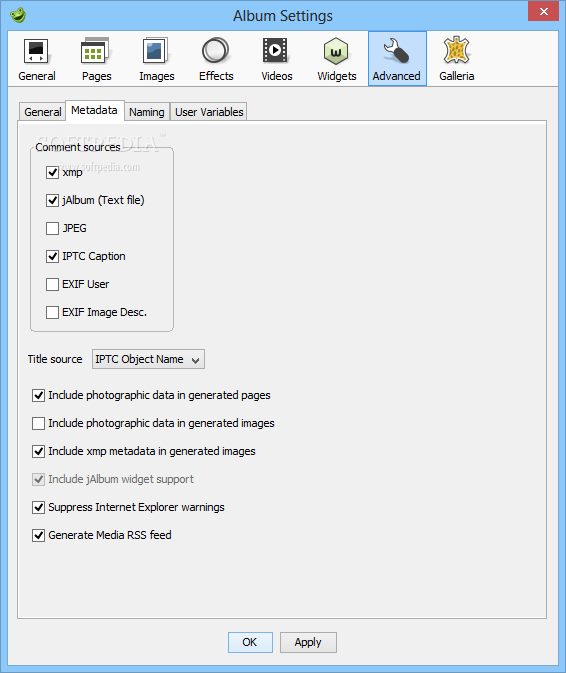Open the Galleria skin settings
Screen dimensions: 566x673
coord(457,59)
